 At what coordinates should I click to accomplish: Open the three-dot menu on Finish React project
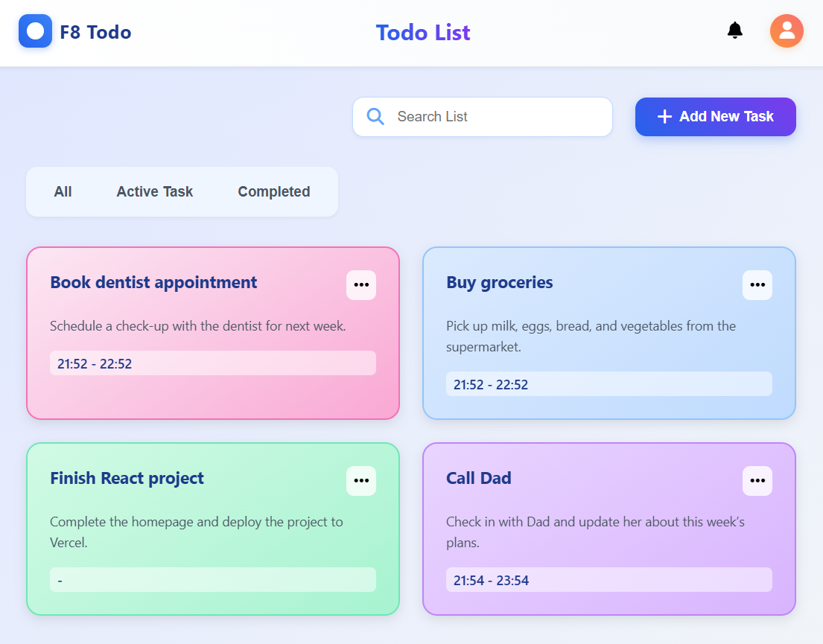point(361,481)
